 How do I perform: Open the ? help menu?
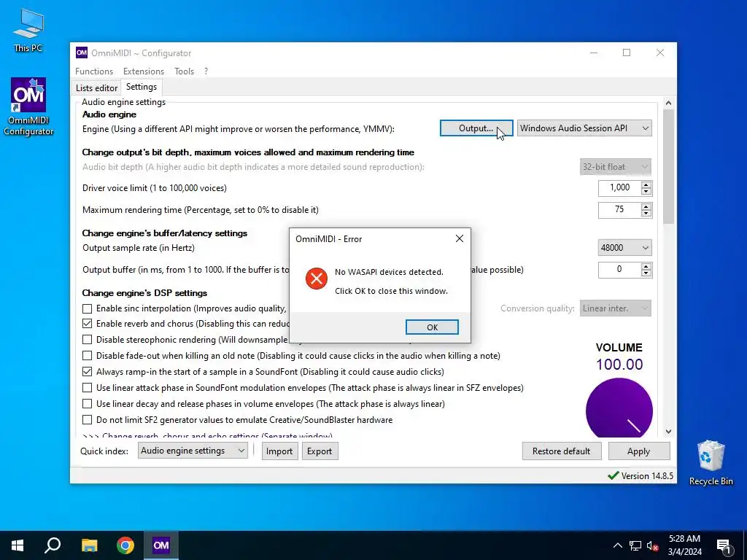pos(206,71)
